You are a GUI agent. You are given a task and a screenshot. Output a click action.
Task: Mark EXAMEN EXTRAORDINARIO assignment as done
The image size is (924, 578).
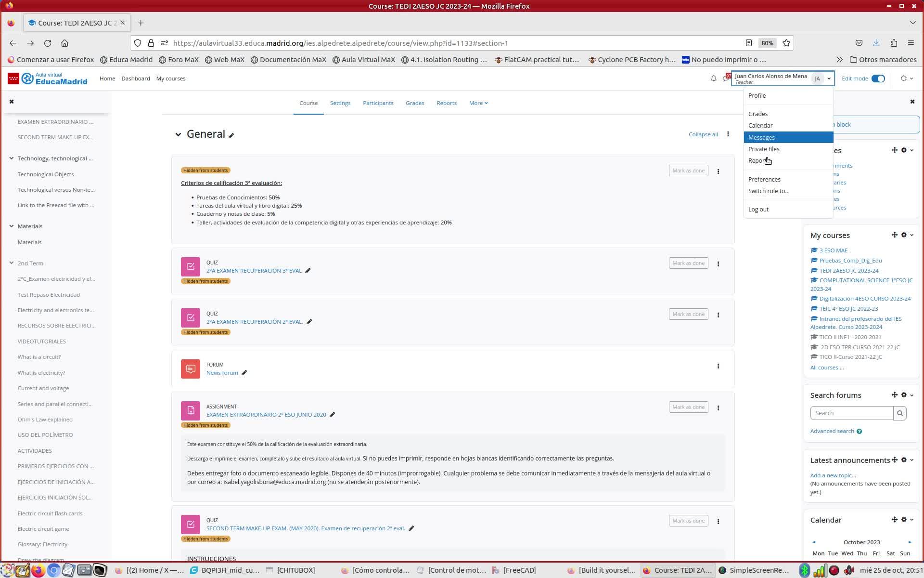pos(688,407)
